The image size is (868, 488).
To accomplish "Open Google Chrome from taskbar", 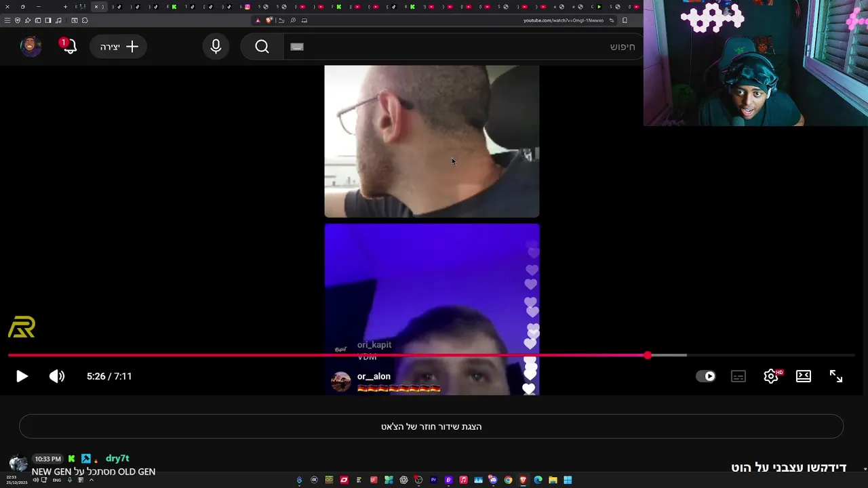I will click(508, 480).
